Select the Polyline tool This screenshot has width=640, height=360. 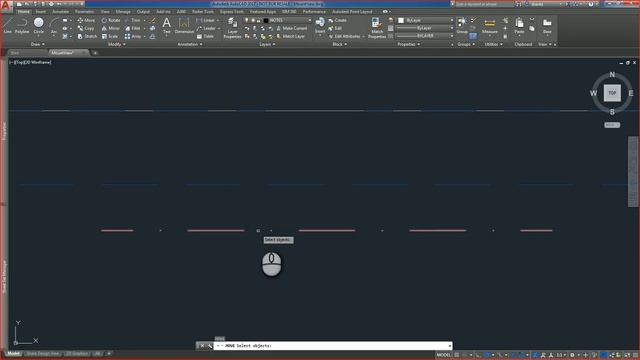click(x=22, y=25)
